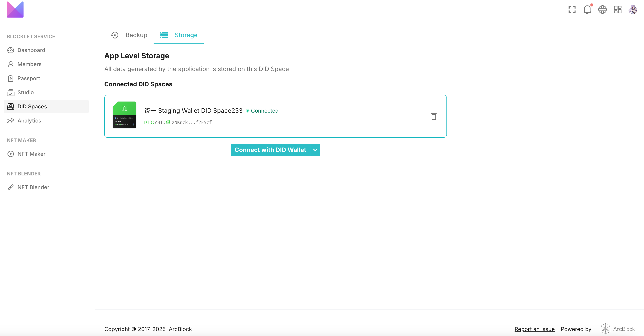Screen dimensions: 644x336
Task: Click the user avatar in header
Action: (633, 10)
